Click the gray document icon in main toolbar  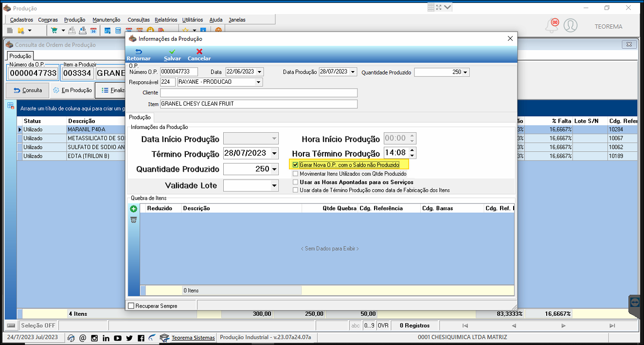point(10,30)
